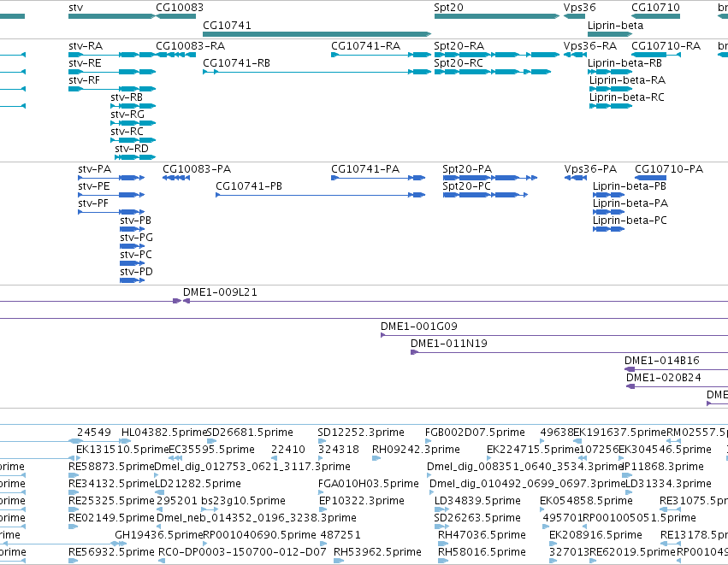The height and width of the screenshot is (565, 728).
Task: Select the CG10741-PB protein feature
Action: pos(321,195)
